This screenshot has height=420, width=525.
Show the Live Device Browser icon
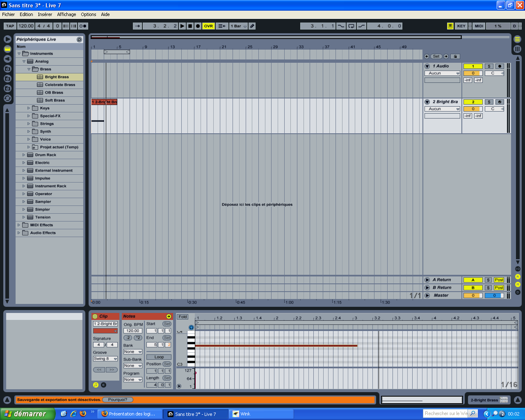(x=7, y=49)
